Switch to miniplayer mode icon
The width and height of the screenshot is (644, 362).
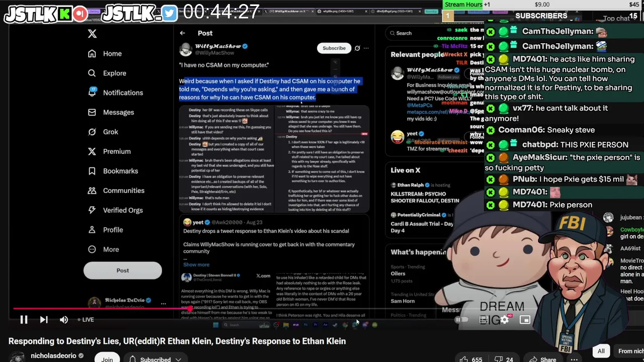tap(525, 320)
